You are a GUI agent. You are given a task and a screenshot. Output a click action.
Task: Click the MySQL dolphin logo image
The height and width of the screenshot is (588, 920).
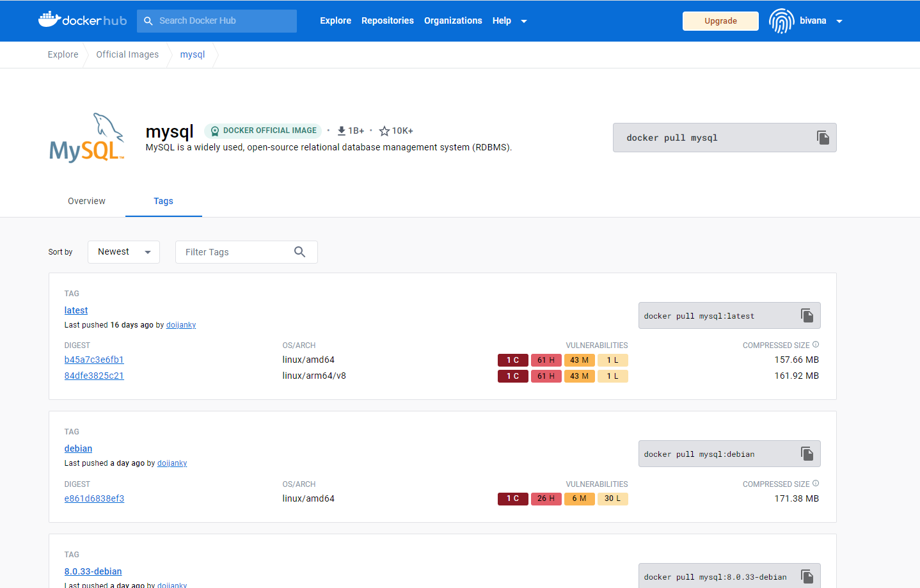coord(87,138)
